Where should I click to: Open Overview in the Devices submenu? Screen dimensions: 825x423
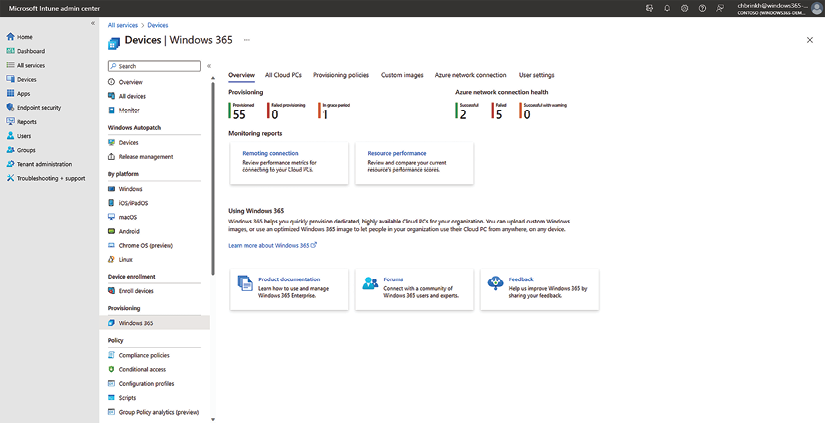click(x=125, y=82)
